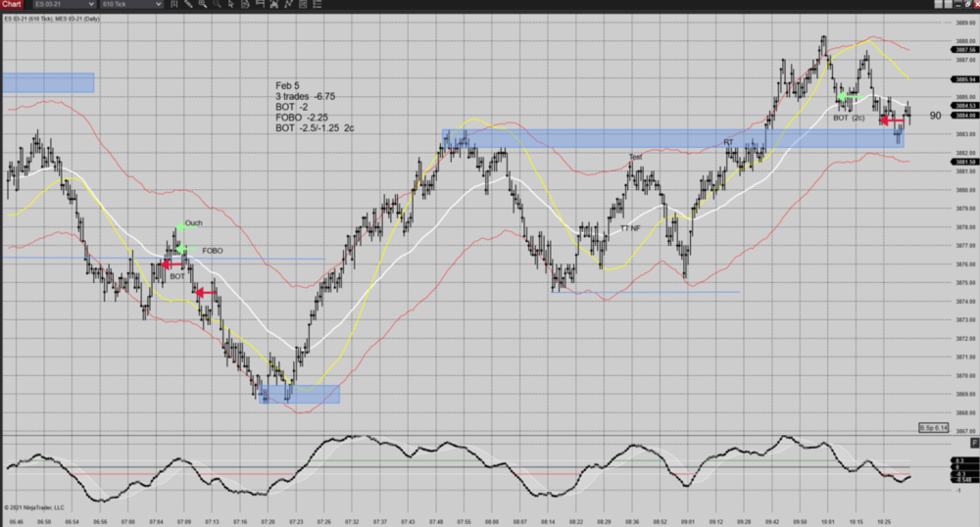
Task: Select the green Ouch marker dot
Action: click(x=180, y=226)
